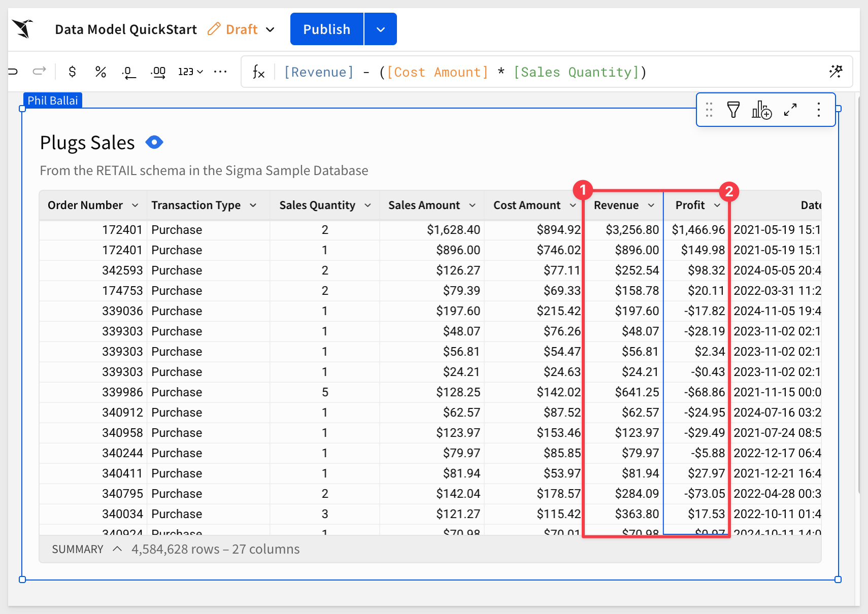The height and width of the screenshot is (614, 868).
Task: Open Revenue column menu
Action: 651,205
